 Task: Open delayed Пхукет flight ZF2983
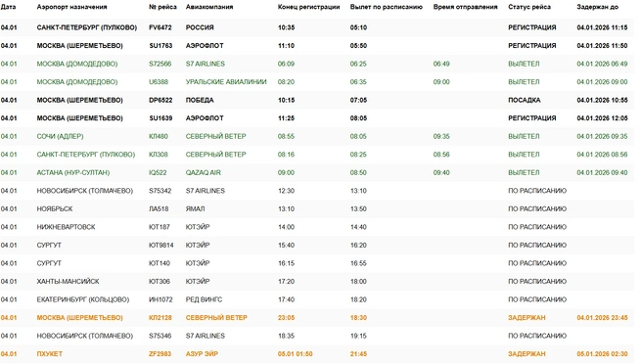tap(317, 354)
